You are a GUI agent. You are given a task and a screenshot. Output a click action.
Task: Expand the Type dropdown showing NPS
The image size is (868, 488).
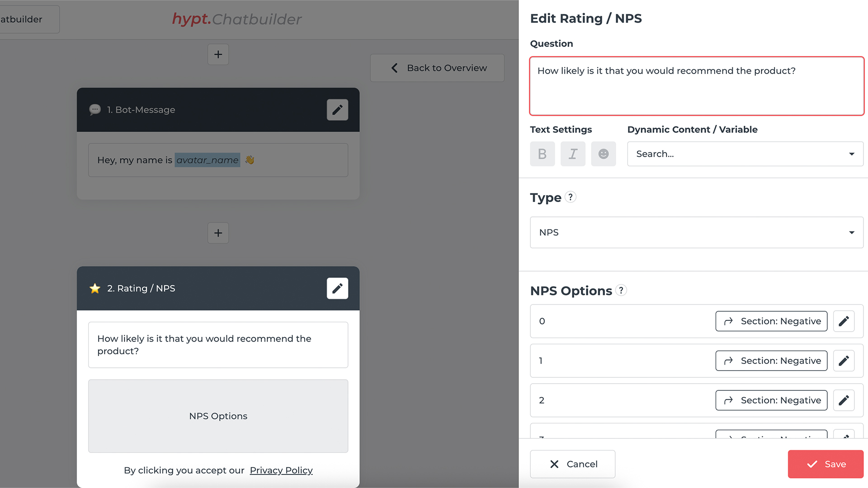tap(696, 232)
